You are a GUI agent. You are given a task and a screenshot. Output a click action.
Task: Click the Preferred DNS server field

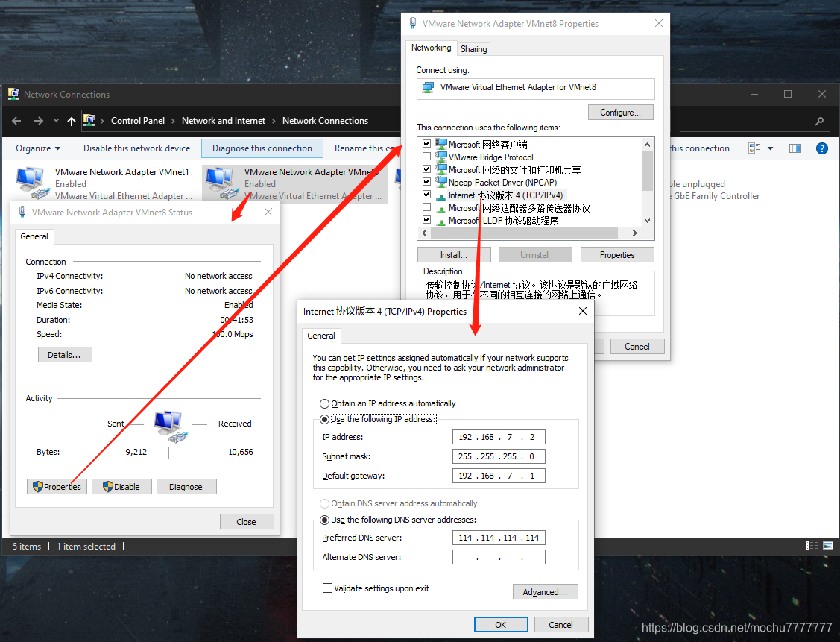tap(499, 538)
